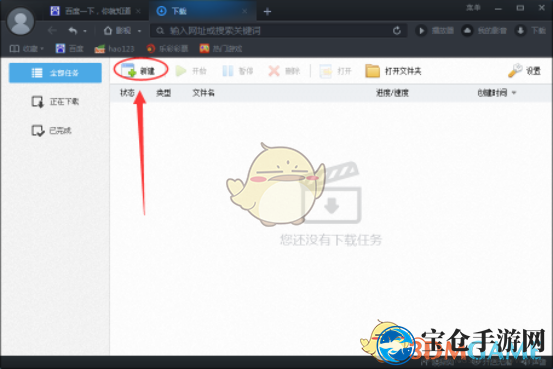Open the 乐彩彩票 bookmark
Viewport: 553px width, 369px height.
[x=167, y=49]
